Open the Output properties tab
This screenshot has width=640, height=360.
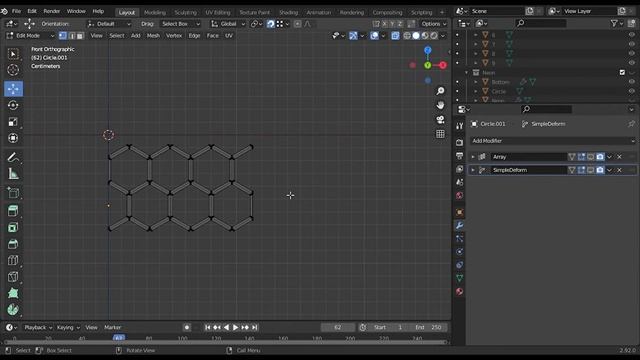click(460, 156)
